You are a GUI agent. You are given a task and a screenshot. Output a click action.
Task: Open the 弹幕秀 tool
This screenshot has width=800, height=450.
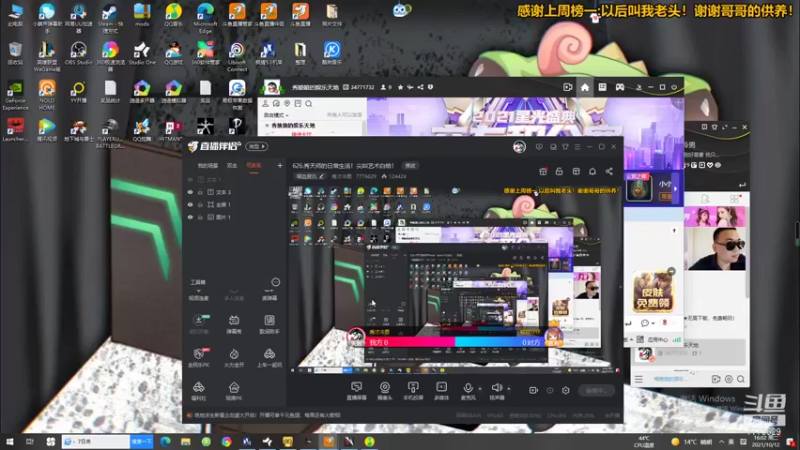234,324
